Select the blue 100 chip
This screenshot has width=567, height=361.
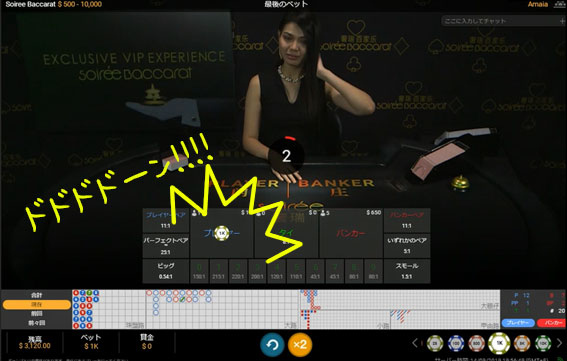click(x=456, y=343)
